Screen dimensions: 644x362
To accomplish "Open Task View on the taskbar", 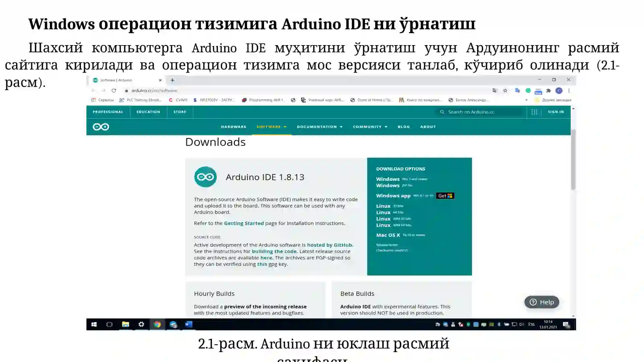I will (x=109, y=324).
